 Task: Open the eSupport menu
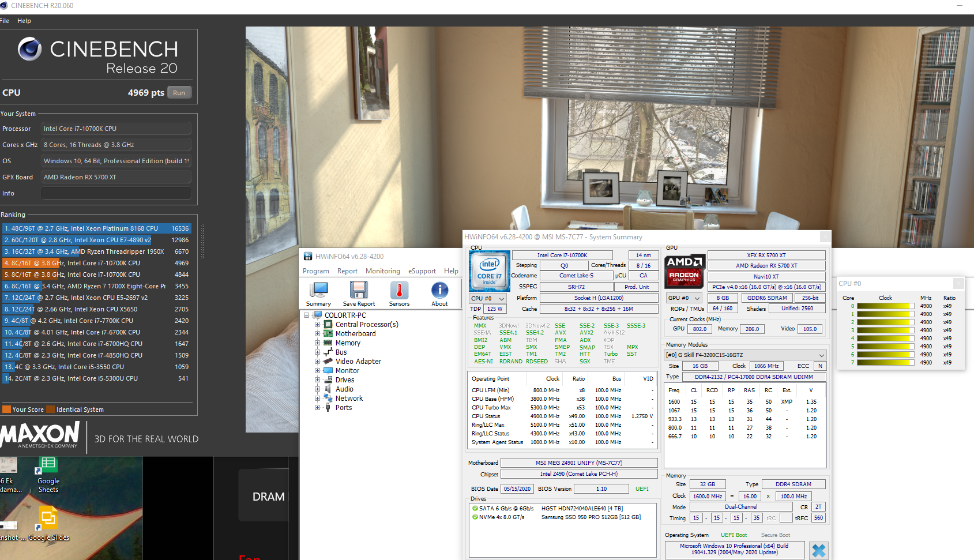422,271
